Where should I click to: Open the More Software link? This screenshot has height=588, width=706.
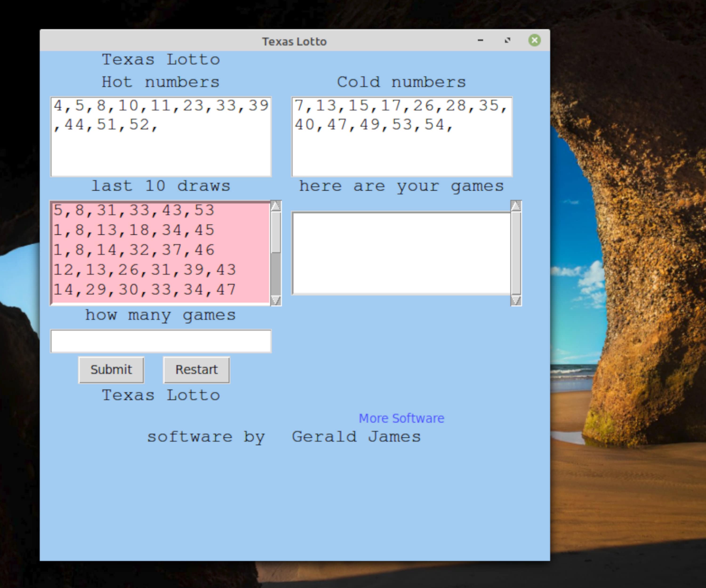[x=401, y=418]
